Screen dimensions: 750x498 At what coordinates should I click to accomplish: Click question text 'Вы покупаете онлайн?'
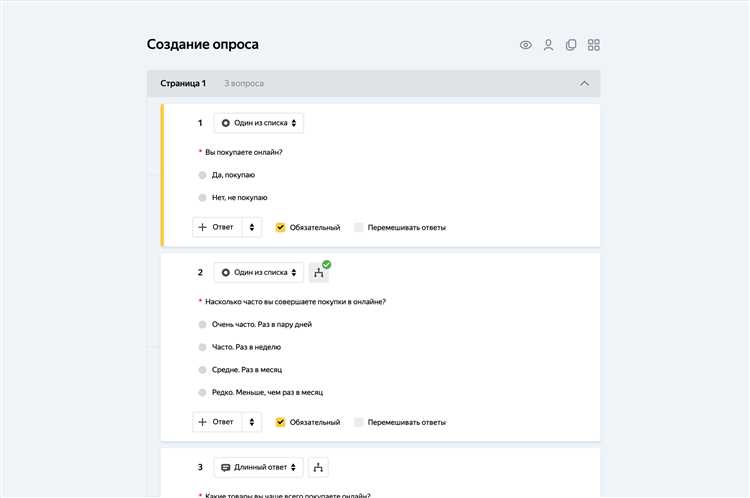[243, 152]
